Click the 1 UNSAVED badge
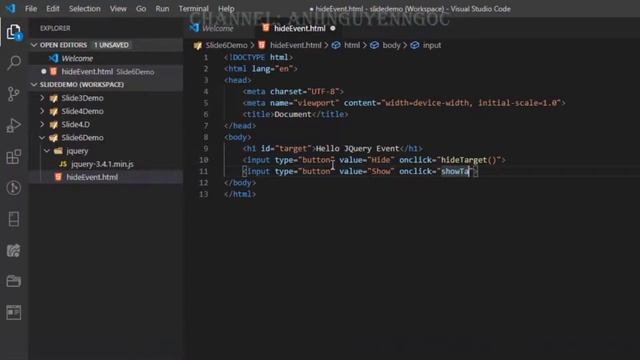Screen dimensions: 640x360 111,45
